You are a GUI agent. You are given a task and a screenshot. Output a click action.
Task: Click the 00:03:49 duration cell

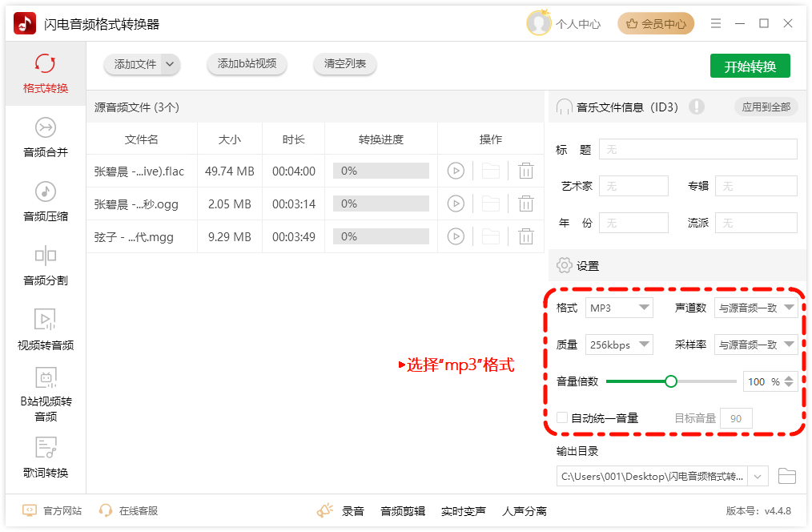(x=294, y=236)
